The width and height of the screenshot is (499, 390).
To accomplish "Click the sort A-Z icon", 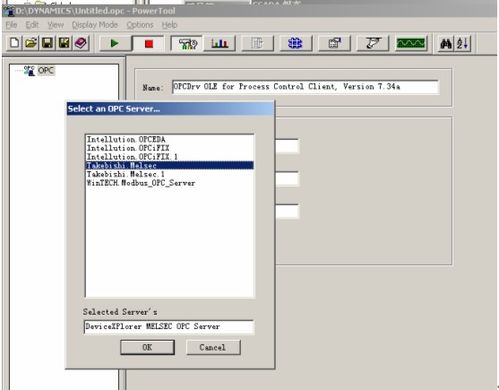I will [x=463, y=43].
